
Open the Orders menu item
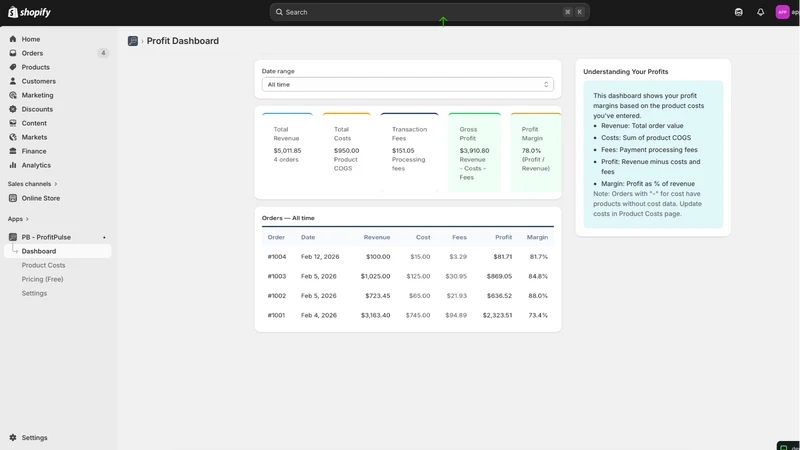click(x=32, y=53)
